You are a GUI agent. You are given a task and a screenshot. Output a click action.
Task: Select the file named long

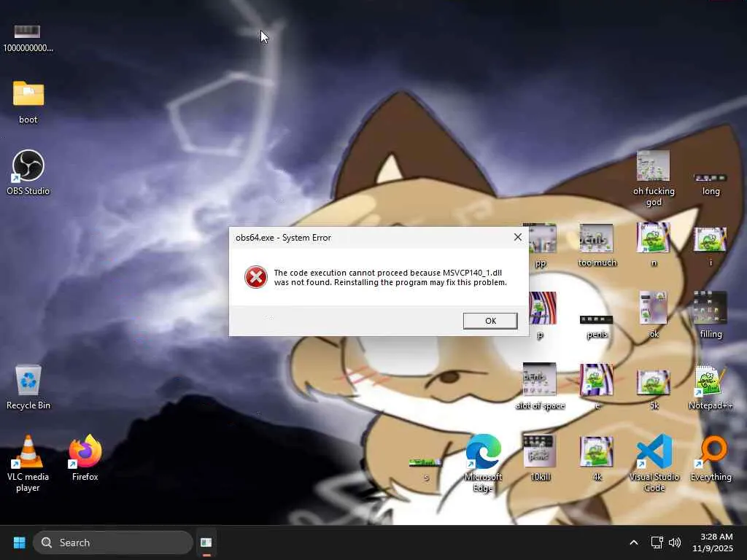(711, 184)
